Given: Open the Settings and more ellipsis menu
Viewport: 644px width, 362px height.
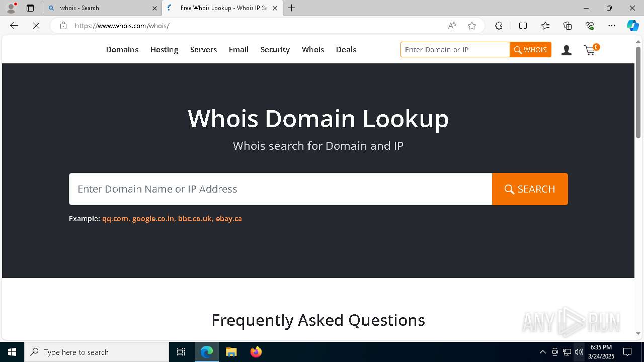Looking at the screenshot, I should (x=612, y=26).
